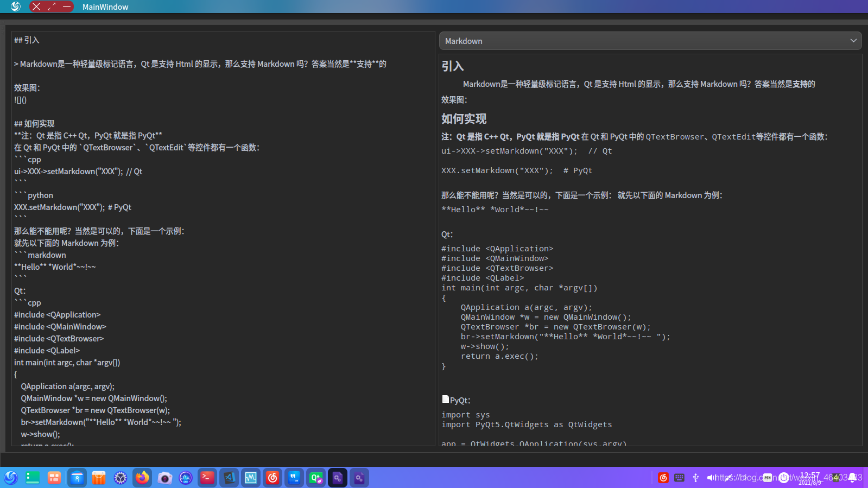This screenshot has width=868, height=488.
Task: Click 'w->show();' line in the left editor
Action: pos(41,434)
